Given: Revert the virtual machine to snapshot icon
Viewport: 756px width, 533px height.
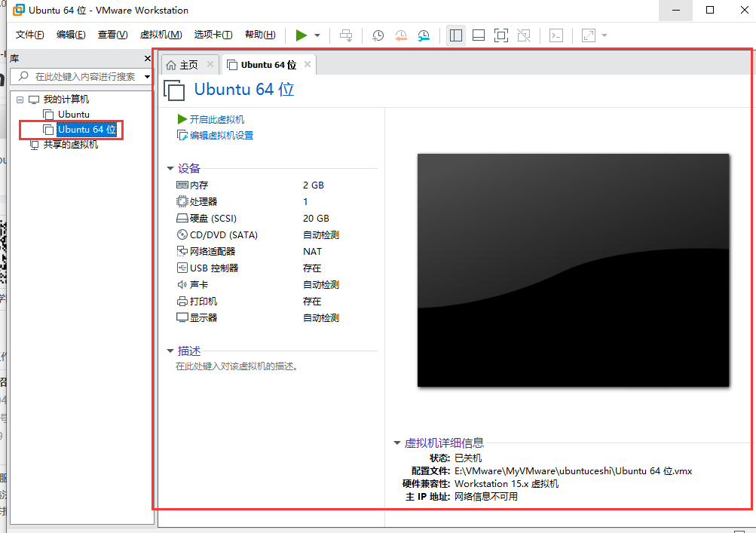Looking at the screenshot, I should 401,35.
